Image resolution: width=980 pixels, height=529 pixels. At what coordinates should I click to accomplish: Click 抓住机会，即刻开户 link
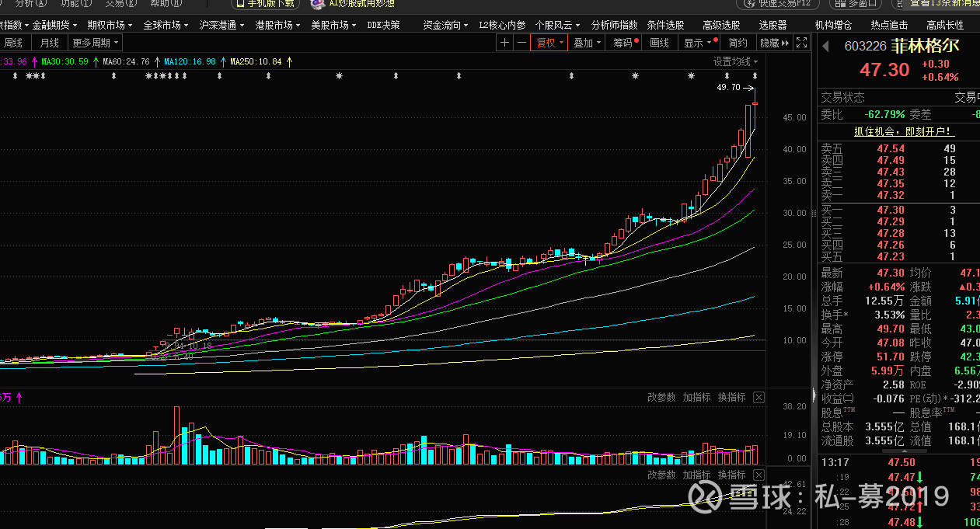point(904,131)
